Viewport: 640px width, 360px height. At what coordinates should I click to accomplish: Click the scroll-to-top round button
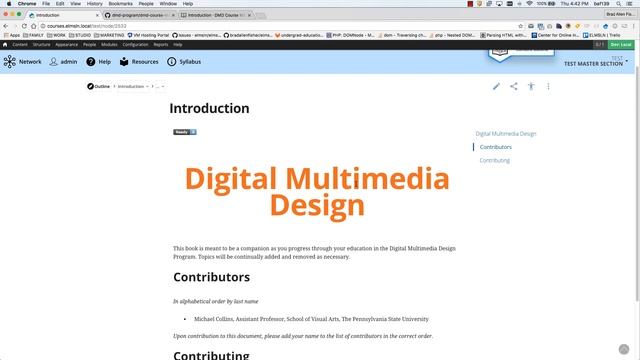point(624,349)
